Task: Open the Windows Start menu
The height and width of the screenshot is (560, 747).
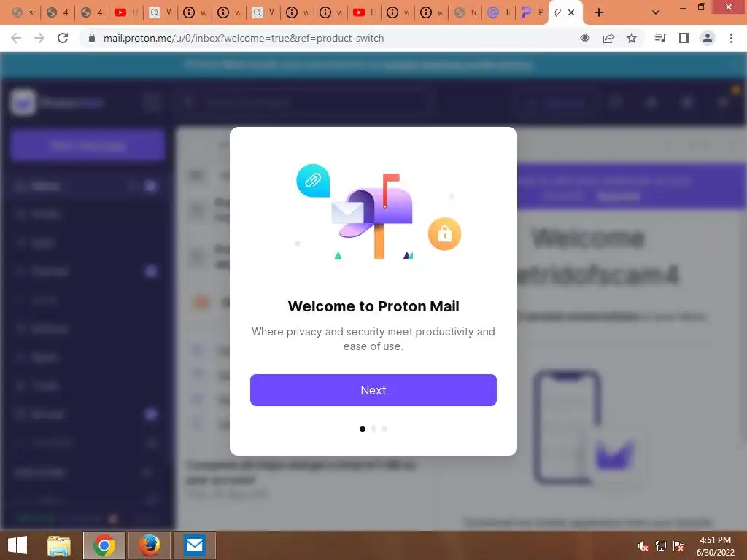Action: 18,545
